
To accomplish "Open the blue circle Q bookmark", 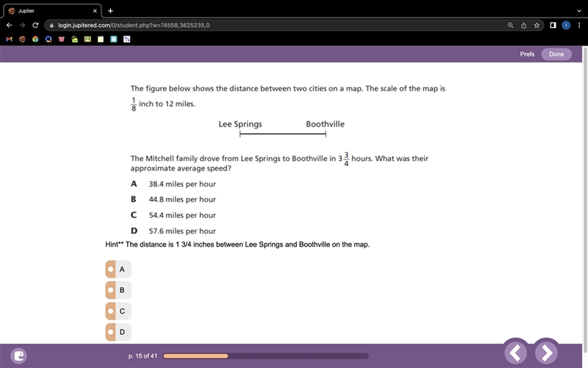I will click(49, 39).
